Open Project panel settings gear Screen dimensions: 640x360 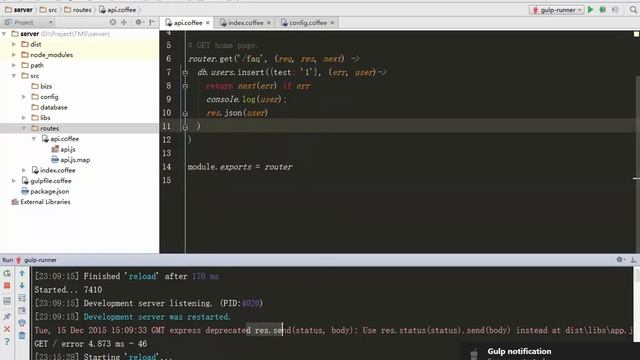pos(139,22)
